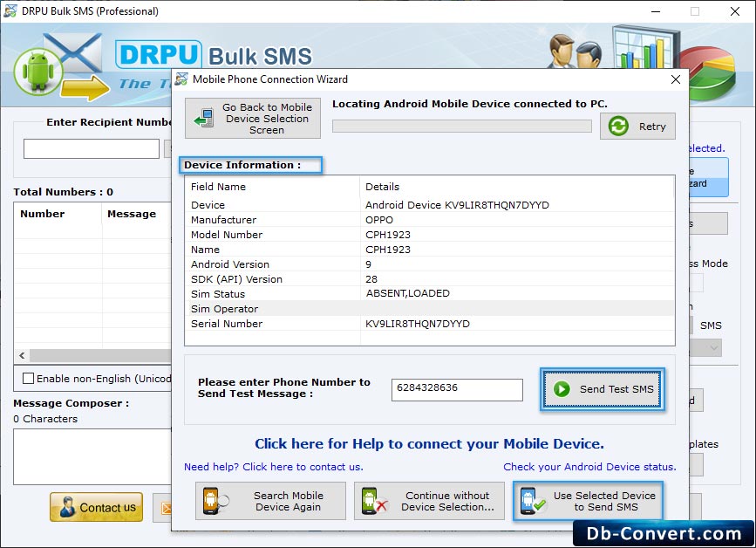This screenshot has height=548, width=756.
Task: Click the Details column header
Action: (517, 187)
